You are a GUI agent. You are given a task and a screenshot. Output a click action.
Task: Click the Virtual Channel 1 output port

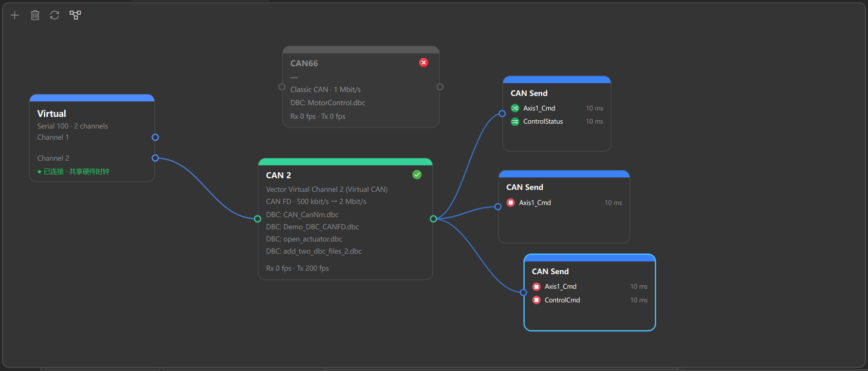click(x=155, y=137)
